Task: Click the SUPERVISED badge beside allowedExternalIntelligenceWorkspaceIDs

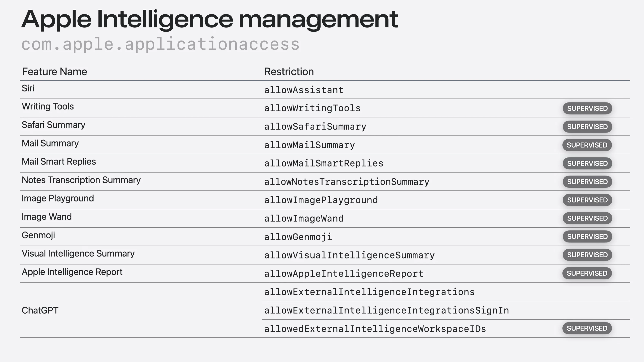Action: click(587, 328)
